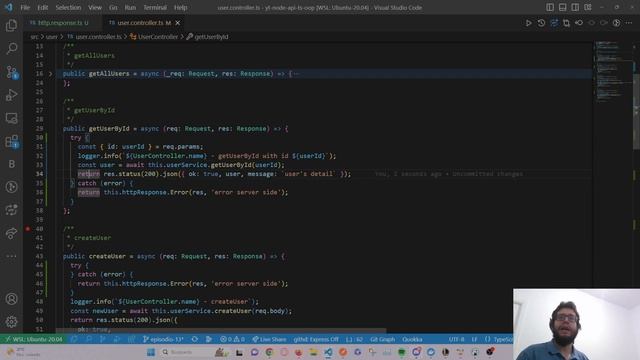Screen dimensions: 640x360
Task: Switch to user.controller.ts tab
Action: click(140, 23)
